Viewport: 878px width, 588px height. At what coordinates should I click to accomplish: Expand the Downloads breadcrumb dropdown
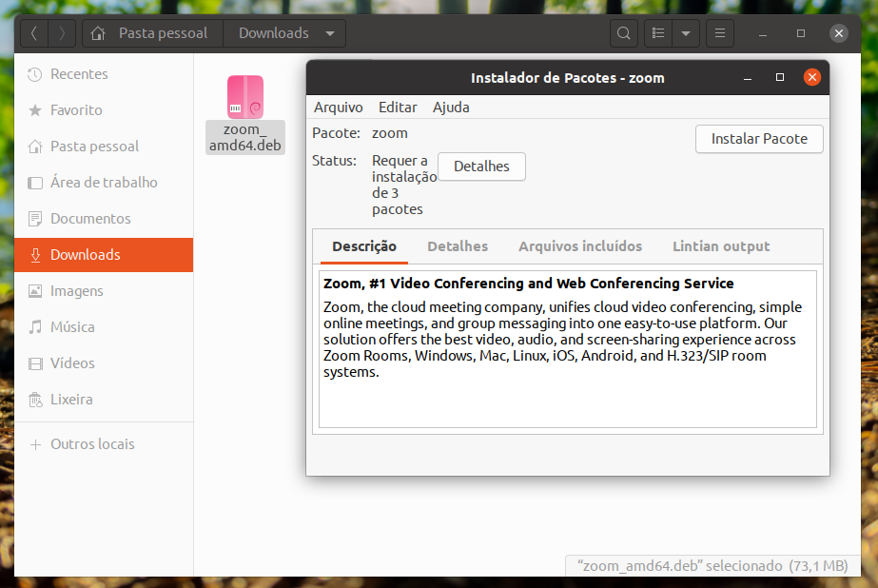tap(330, 33)
